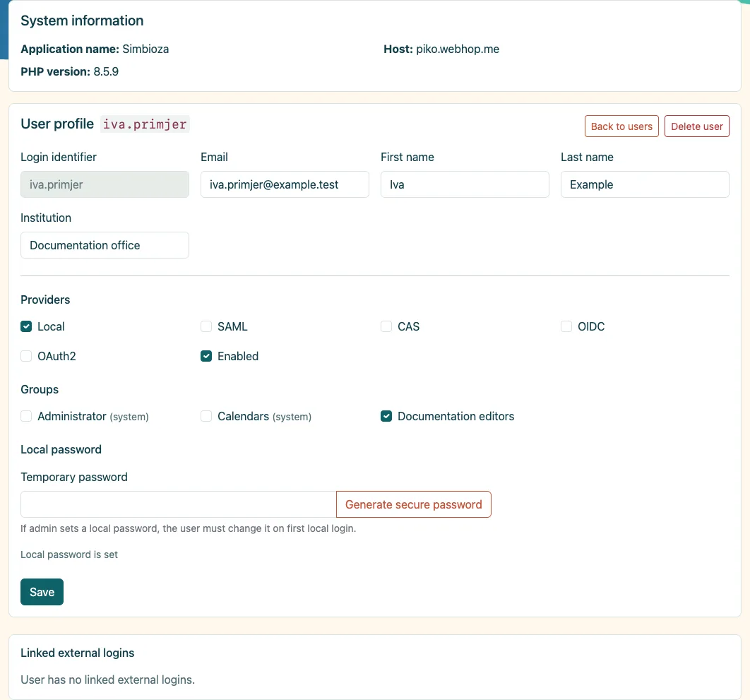Tick the Calendars group checkbox
The width and height of the screenshot is (750, 700).
(206, 416)
